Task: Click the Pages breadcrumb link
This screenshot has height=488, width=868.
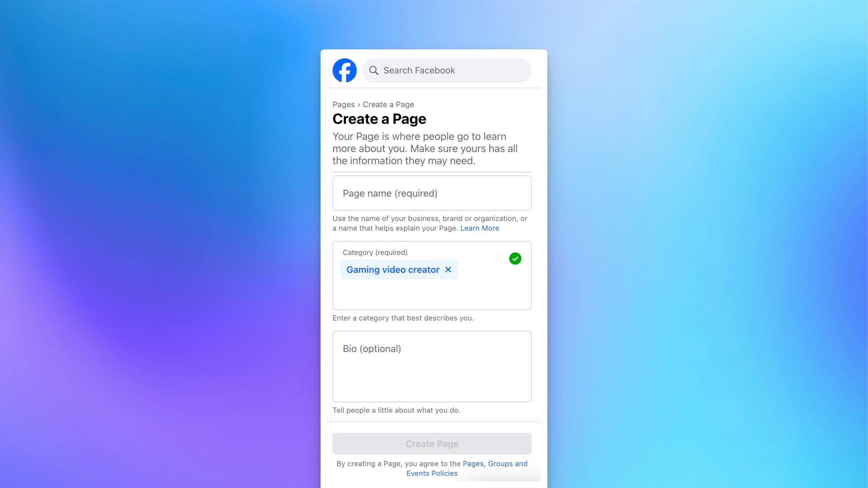Action: (x=343, y=104)
